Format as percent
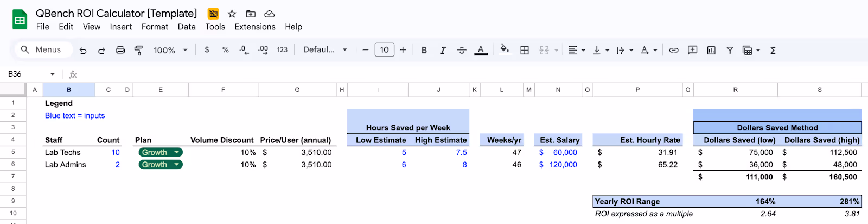This screenshot has height=224, width=868. [226, 49]
